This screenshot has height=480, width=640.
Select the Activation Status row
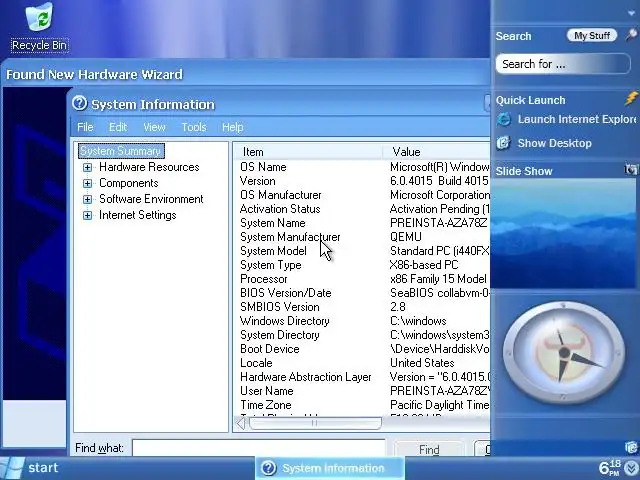363,209
